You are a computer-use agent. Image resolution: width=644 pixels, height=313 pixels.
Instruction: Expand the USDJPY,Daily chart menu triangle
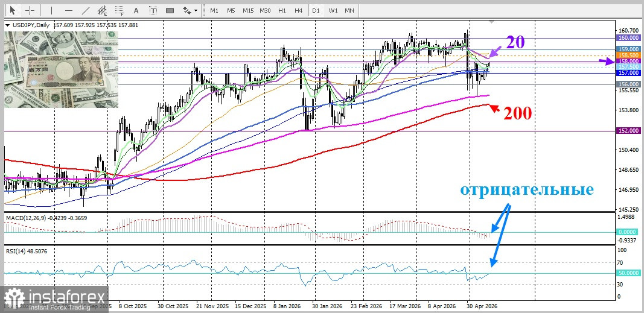[x=7, y=25]
